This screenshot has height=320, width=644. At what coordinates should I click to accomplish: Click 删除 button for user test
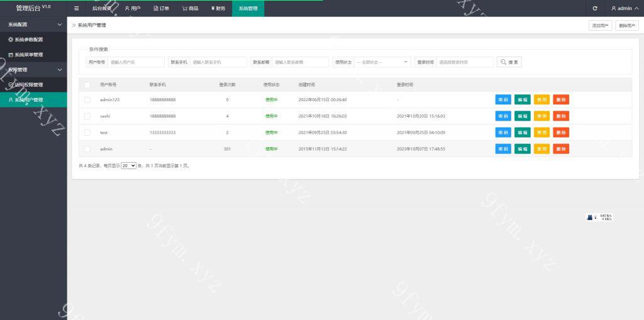(561, 132)
